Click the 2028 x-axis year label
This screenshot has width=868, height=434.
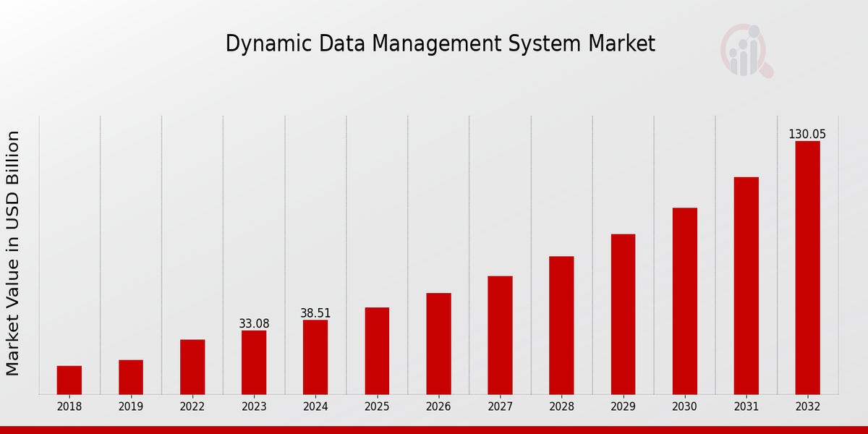[x=561, y=407]
